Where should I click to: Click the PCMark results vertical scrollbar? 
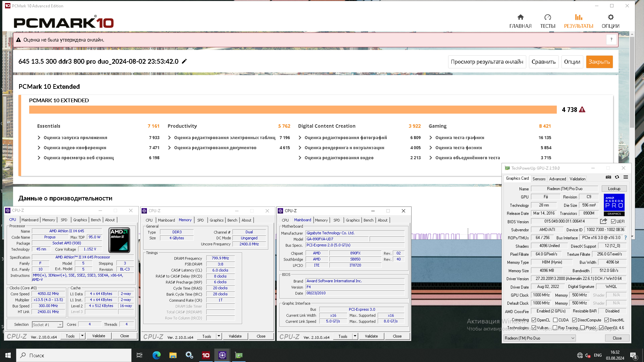[632, 82]
